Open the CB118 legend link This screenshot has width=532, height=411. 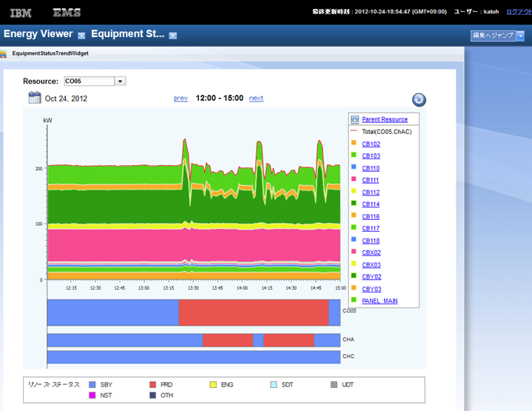pos(371,241)
